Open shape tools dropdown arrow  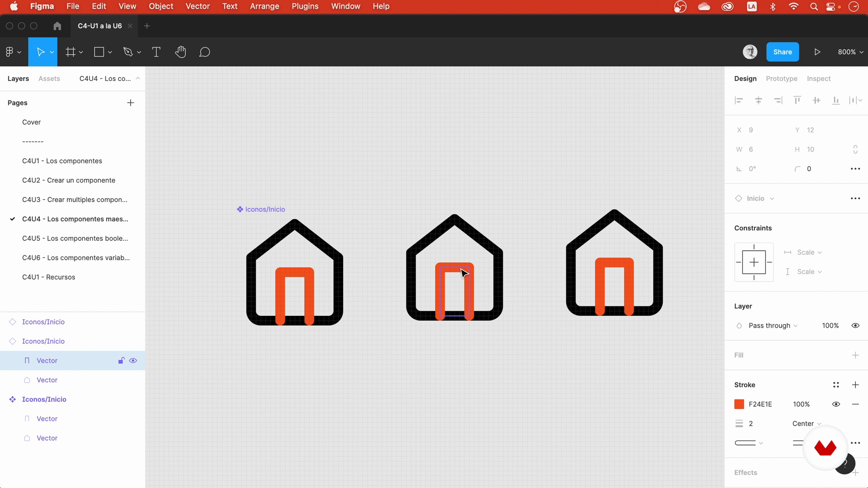tap(110, 52)
